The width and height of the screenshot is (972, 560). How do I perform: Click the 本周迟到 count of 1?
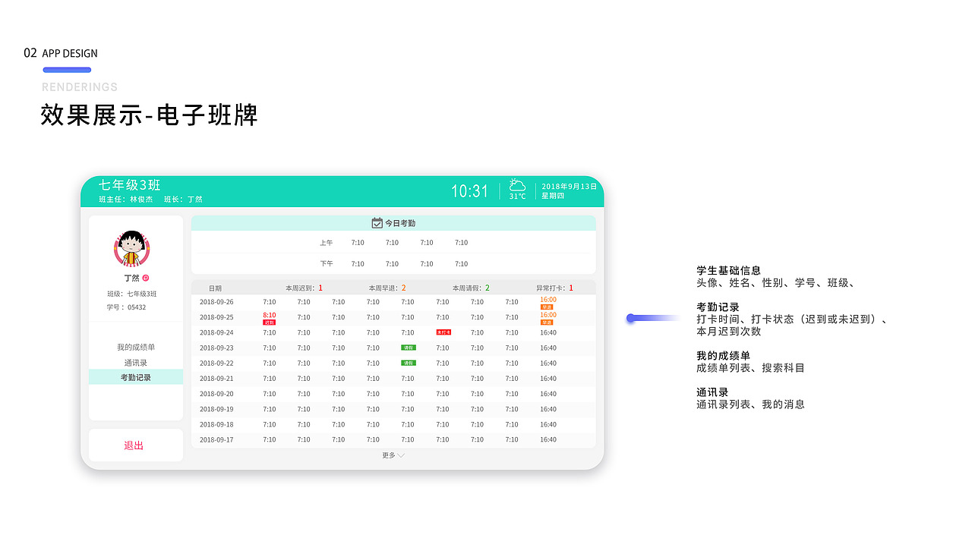point(319,288)
